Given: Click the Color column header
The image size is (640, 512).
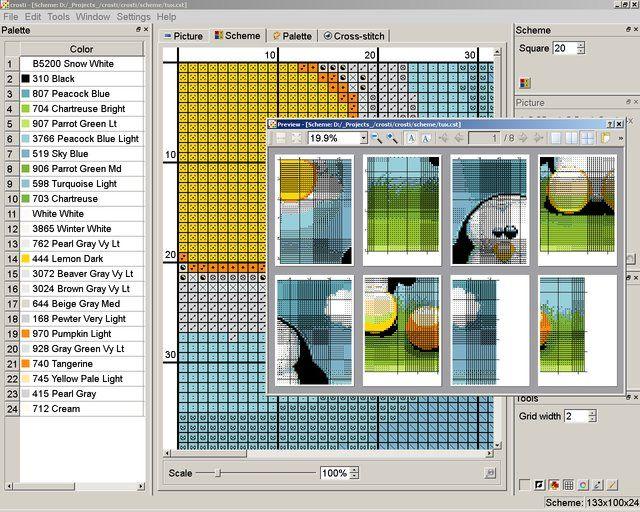Looking at the screenshot, I should pos(81,49).
